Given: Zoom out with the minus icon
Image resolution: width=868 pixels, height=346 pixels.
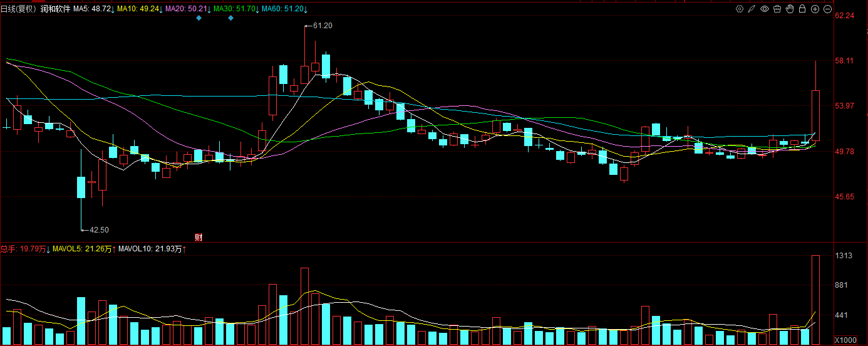Looking at the screenshot, I should (x=827, y=9).
